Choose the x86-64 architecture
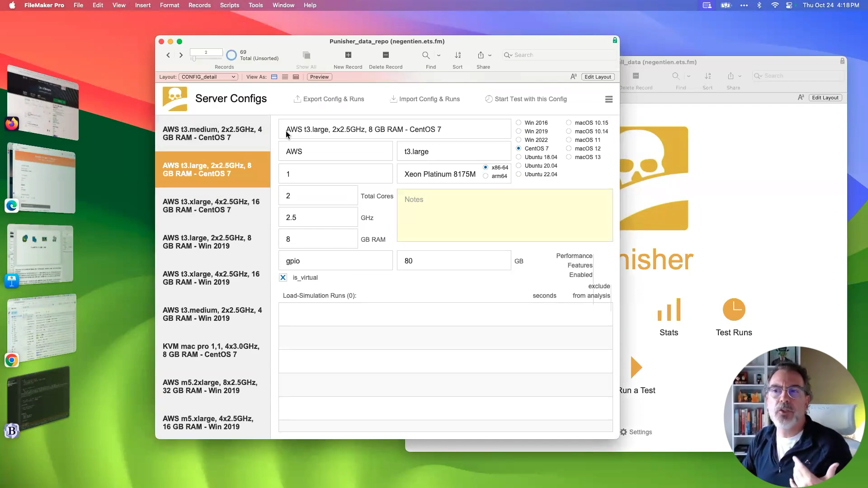868x488 pixels. 486,167
